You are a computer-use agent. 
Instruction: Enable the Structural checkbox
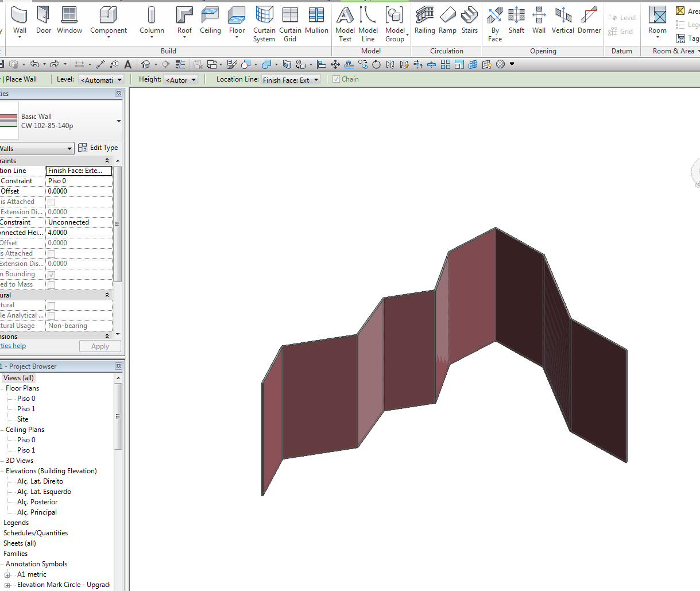click(x=51, y=306)
